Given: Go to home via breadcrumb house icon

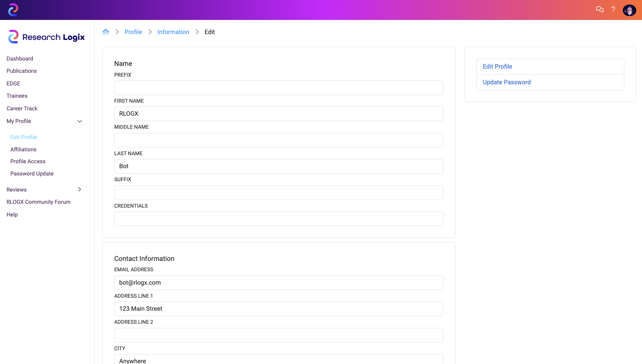Looking at the screenshot, I should pos(106,32).
